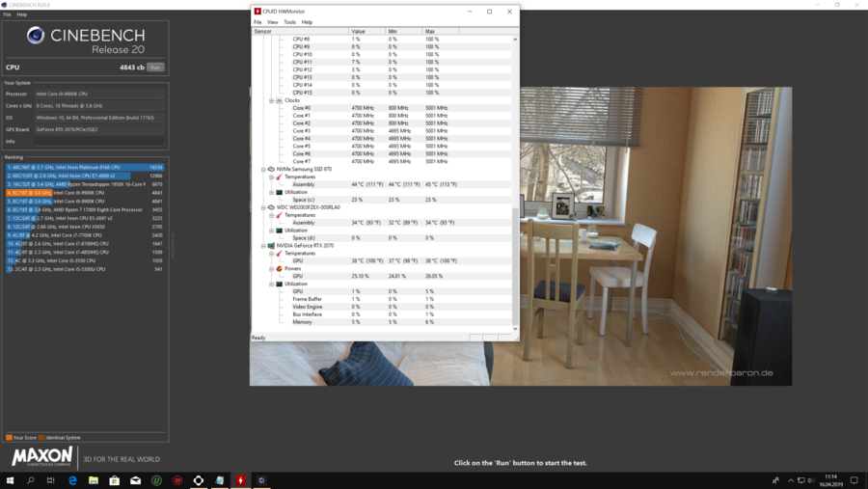Click the WDC WD2003FZEX drive icon
868x489 pixels.
271,207
